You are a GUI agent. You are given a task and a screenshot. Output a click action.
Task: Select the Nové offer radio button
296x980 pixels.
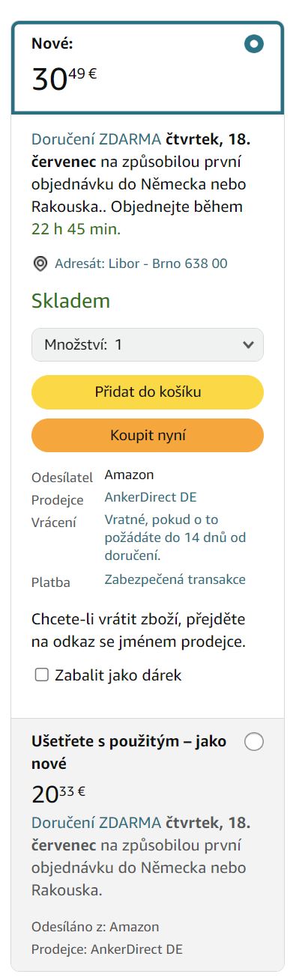[254, 44]
